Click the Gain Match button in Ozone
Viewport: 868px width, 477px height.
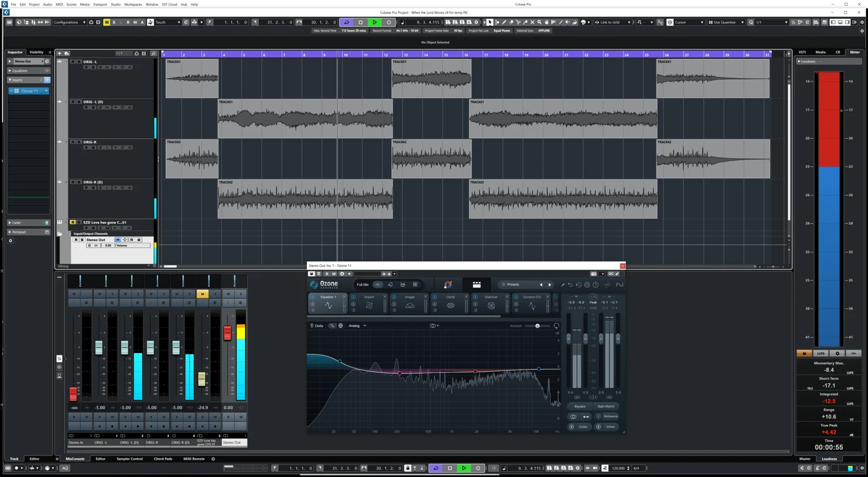[606, 406]
